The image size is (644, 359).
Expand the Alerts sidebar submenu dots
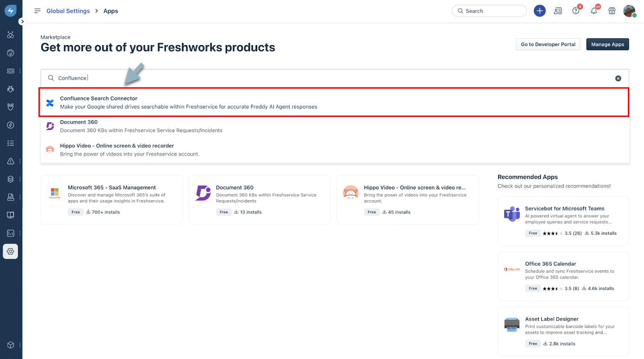[x=20, y=161]
